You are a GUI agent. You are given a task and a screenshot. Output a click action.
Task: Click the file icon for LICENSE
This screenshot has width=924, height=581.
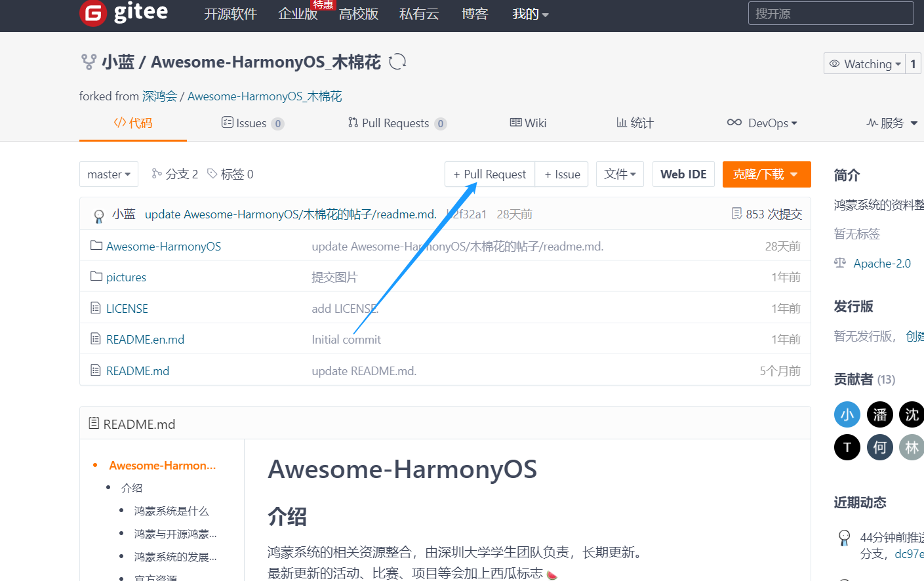click(x=96, y=308)
